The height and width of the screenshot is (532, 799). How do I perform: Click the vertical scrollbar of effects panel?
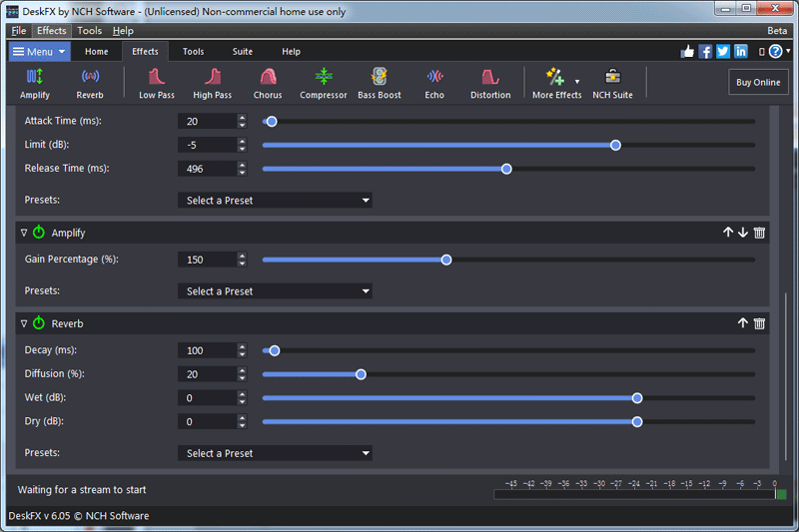click(x=786, y=375)
